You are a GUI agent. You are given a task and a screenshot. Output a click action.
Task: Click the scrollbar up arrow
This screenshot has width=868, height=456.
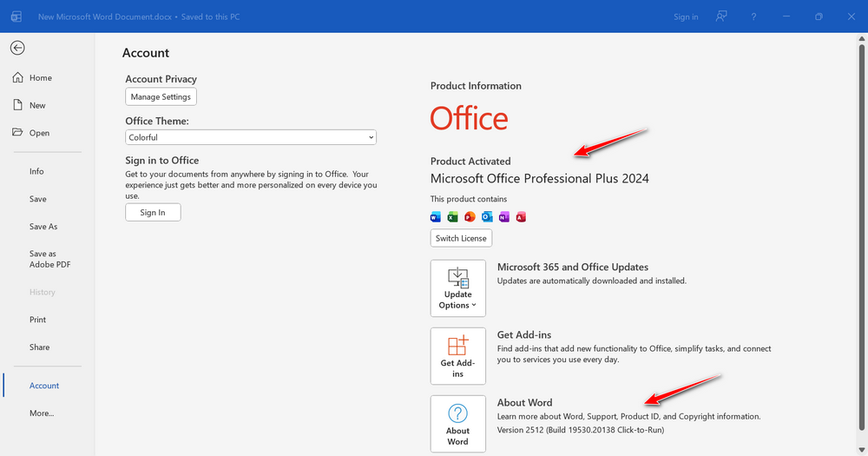tap(861, 39)
